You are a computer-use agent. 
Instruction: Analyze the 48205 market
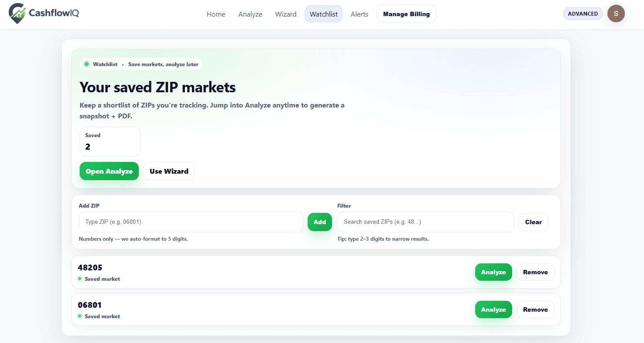pos(493,272)
